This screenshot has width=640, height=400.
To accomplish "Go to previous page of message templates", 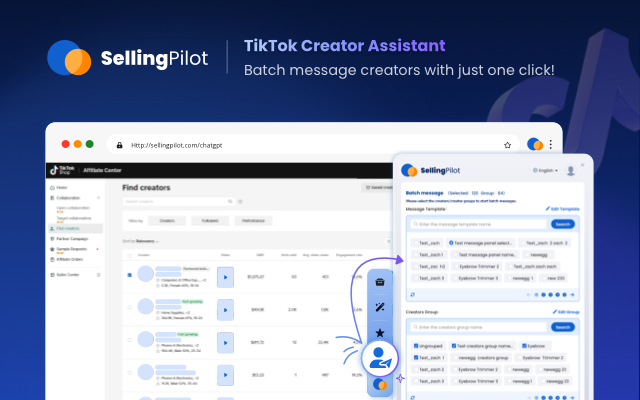I will (529, 295).
